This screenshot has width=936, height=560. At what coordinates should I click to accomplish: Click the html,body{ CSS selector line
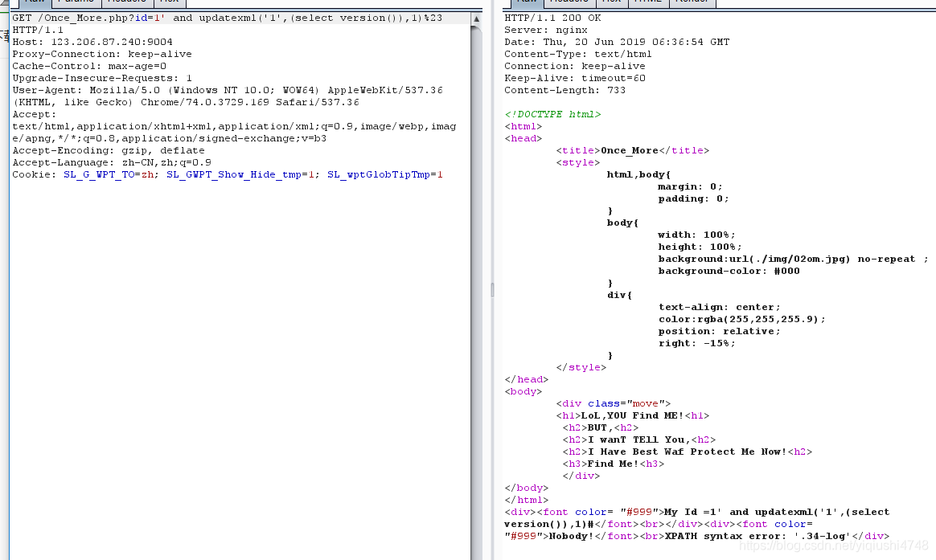638,174
